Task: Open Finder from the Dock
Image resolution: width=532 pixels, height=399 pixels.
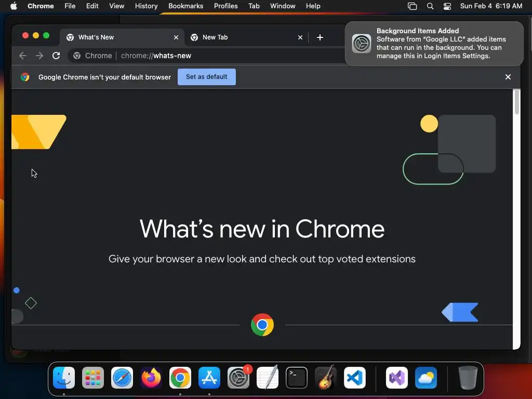Action: pos(64,378)
